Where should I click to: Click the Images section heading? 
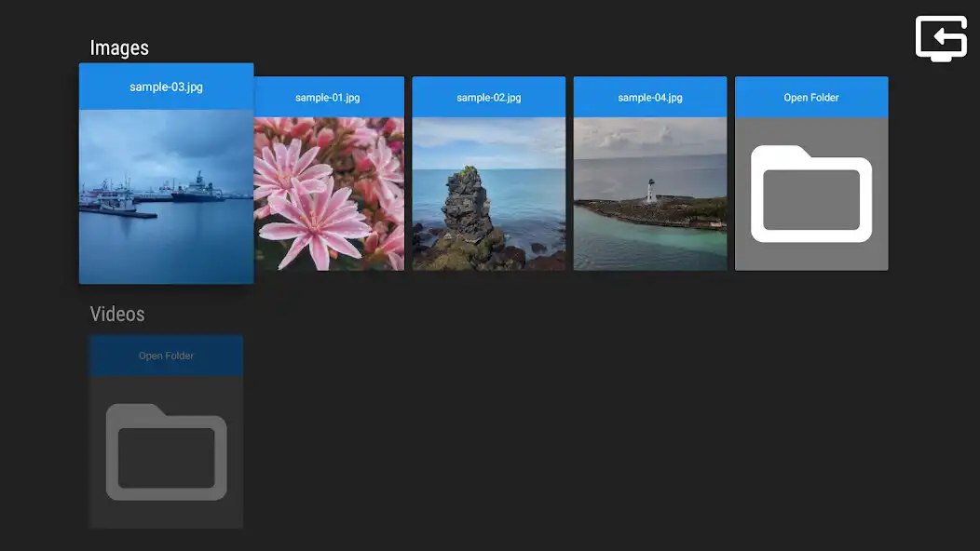tap(118, 47)
